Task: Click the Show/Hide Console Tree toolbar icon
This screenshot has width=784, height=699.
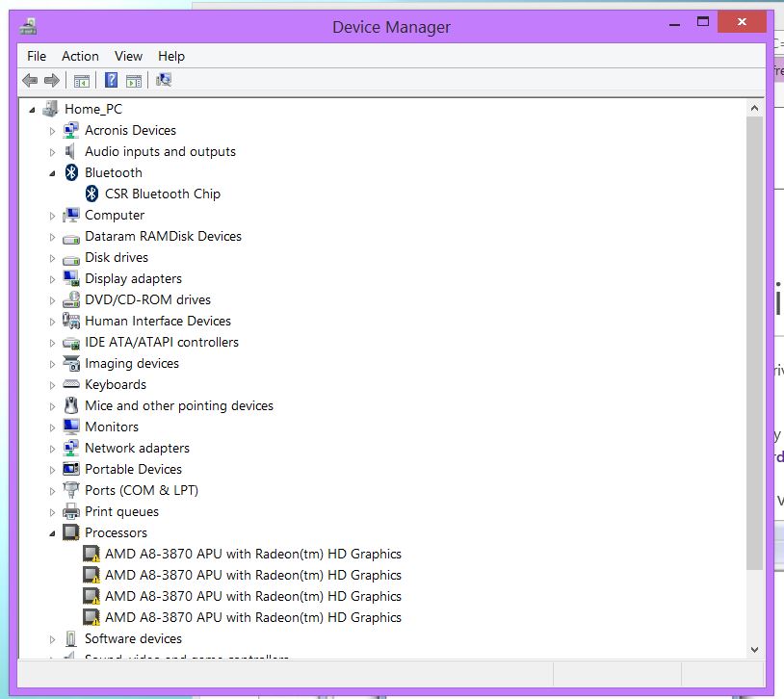Action: coord(82,80)
